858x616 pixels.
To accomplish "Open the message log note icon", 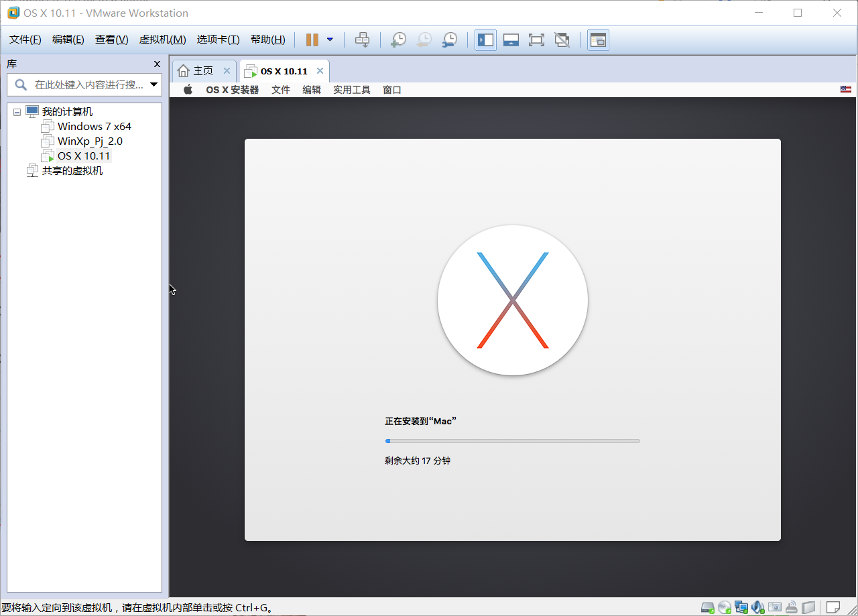I will 833,607.
